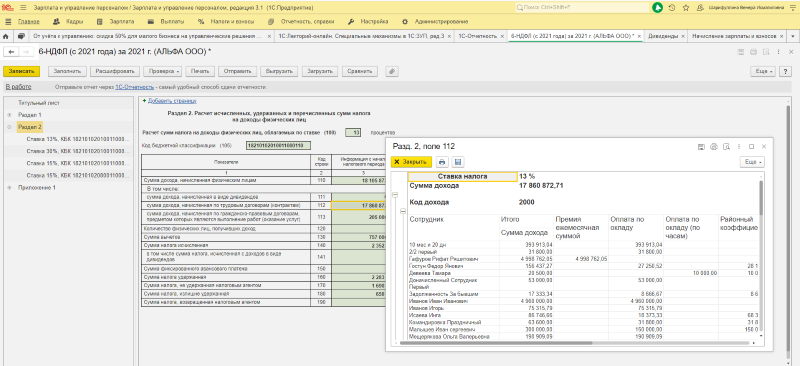
Task: Collapse the inner grouping minus box in popup report
Action: pos(403,211)
